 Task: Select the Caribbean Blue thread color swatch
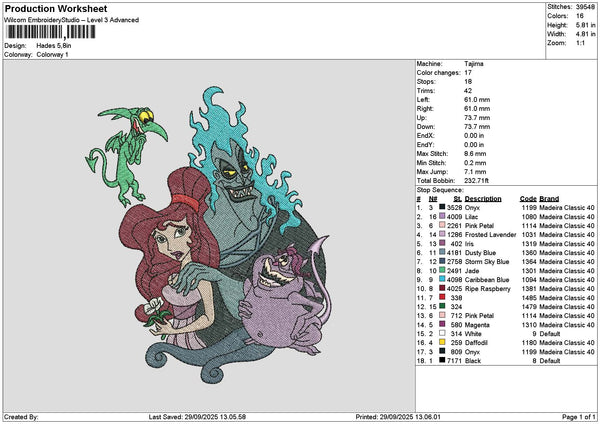click(442, 280)
